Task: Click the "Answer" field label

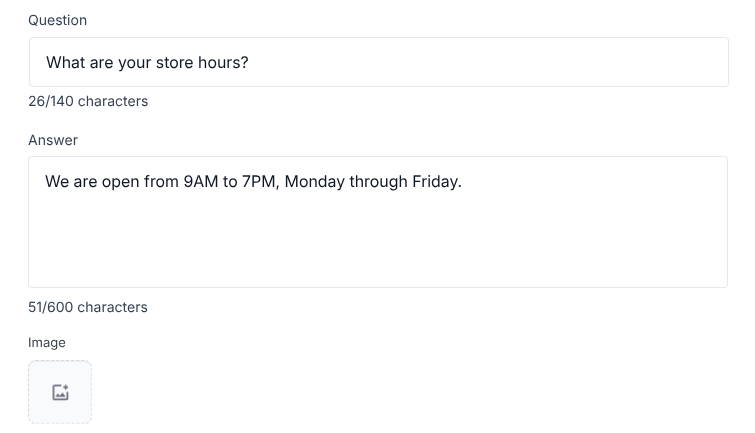Action: pyautogui.click(x=53, y=140)
